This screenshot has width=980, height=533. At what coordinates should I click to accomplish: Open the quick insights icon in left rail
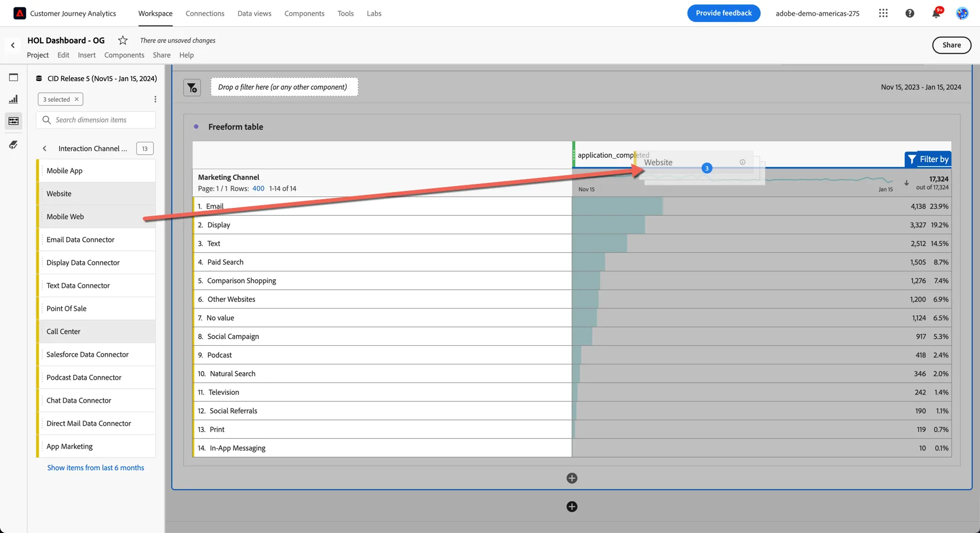[x=14, y=145]
